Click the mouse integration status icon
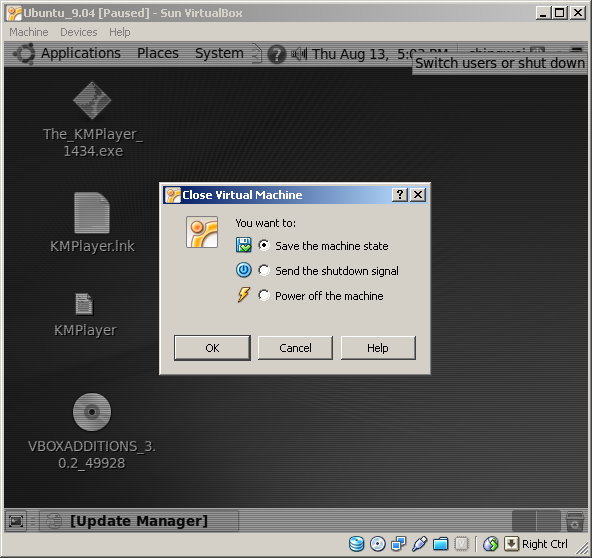Viewport: 592px width, 558px height. tap(490, 544)
